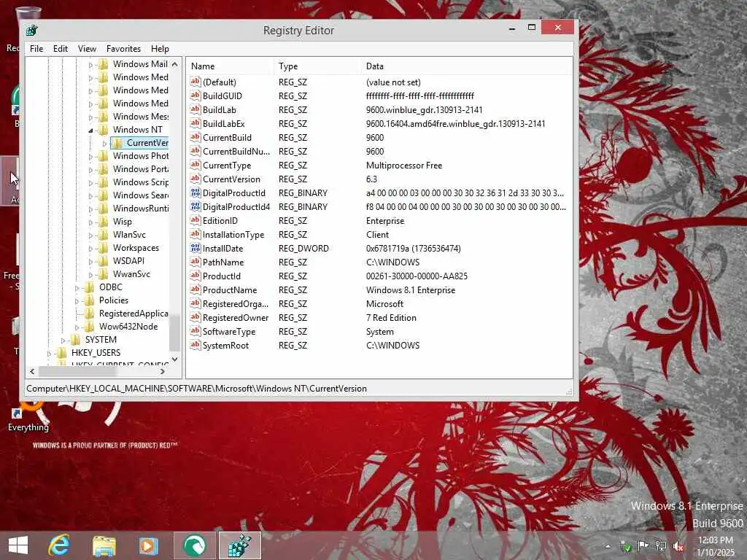Open the File menu

(x=36, y=49)
